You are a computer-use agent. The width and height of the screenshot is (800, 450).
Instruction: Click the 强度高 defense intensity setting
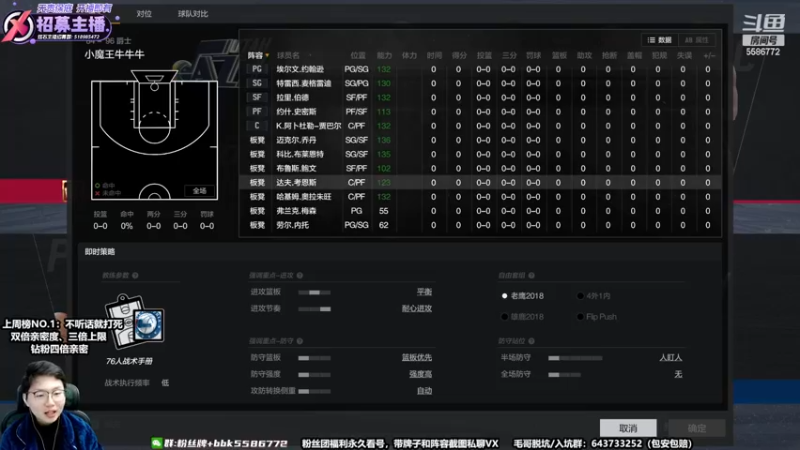(420, 374)
